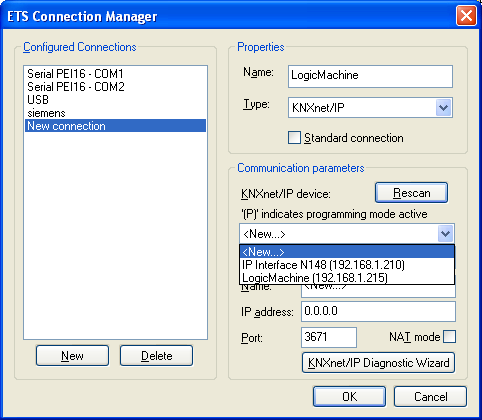Confirm with the OK button
Image resolution: width=482 pixels, height=420 pixels.
(349, 397)
